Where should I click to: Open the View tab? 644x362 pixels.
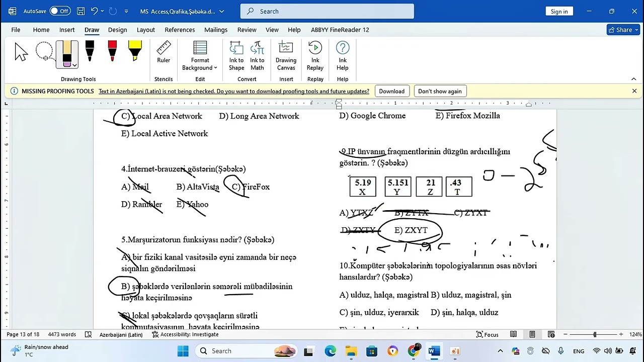272,30
